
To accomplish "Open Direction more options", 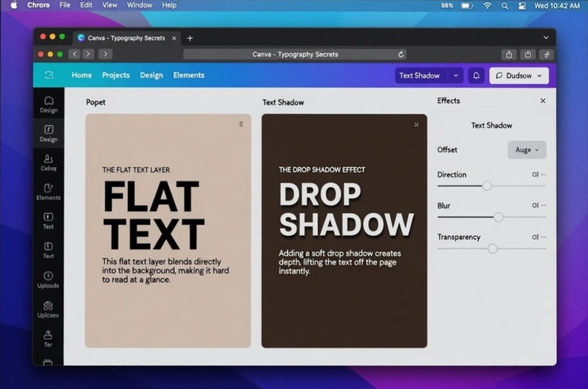I will point(544,175).
